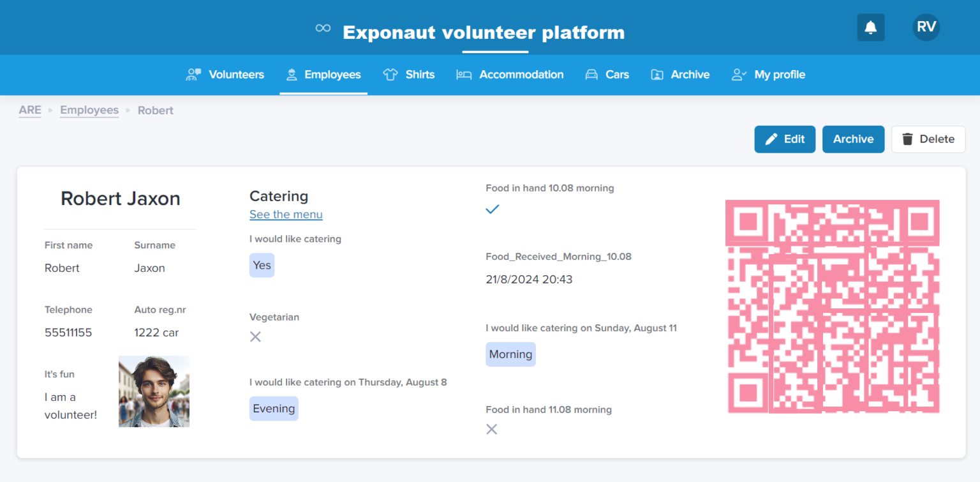The image size is (980, 482).
Task: Click the Cars vehicle icon
Action: click(591, 75)
